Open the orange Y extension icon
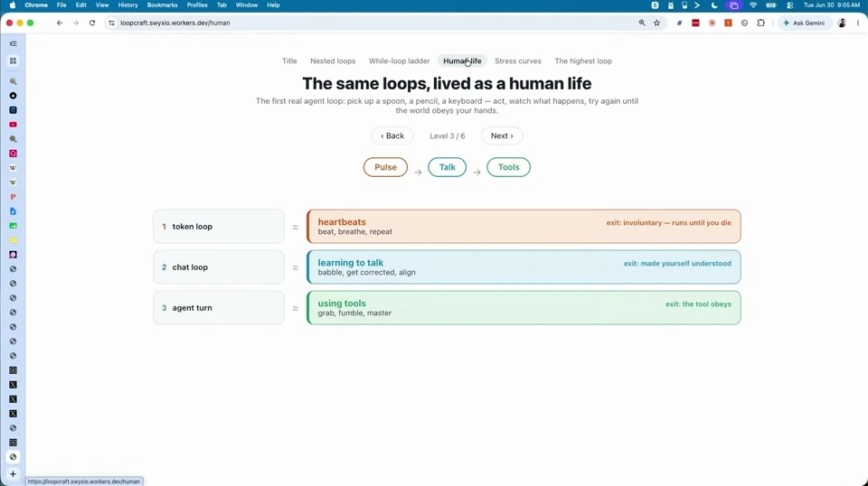Viewport: 868px width, 486px height. coord(729,23)
